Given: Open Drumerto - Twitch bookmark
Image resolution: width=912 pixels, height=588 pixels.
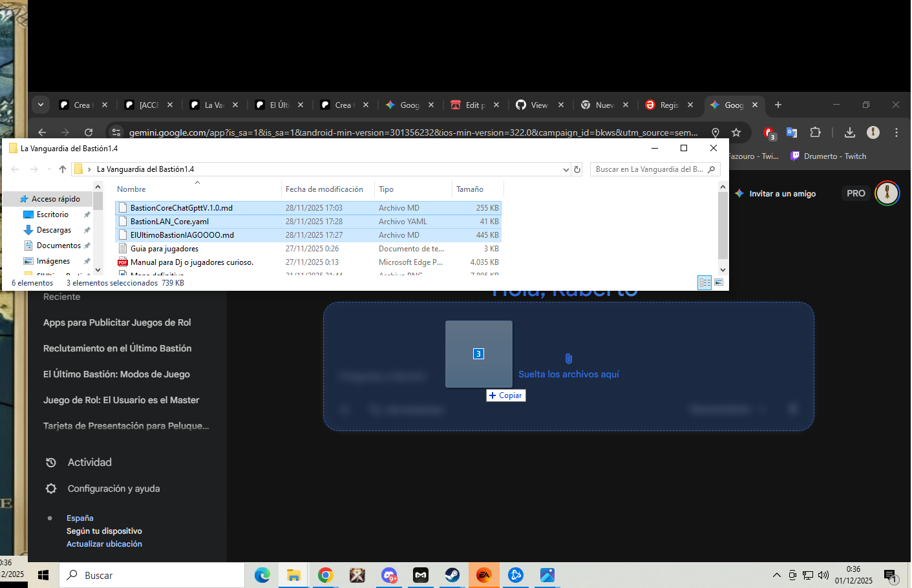Looking at the screenshot, I should (829, 156).
